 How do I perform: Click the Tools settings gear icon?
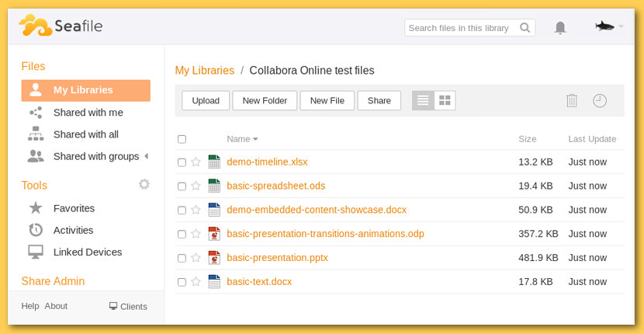[x=144, y=184]
